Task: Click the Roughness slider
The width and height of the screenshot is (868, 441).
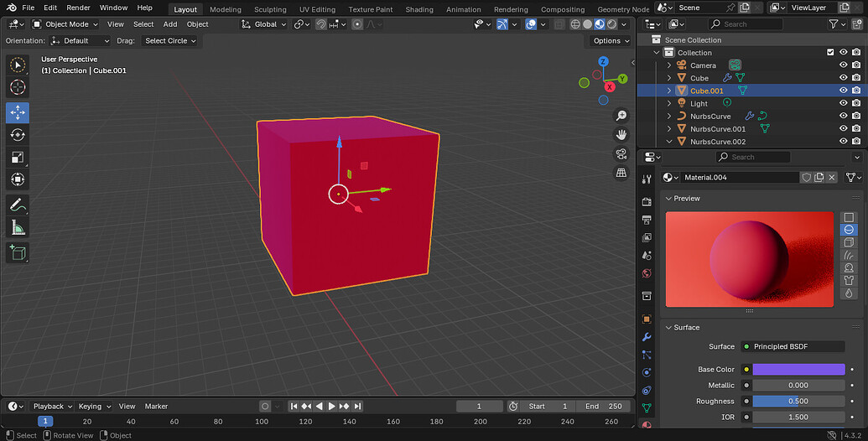Action: coord(798,401)
